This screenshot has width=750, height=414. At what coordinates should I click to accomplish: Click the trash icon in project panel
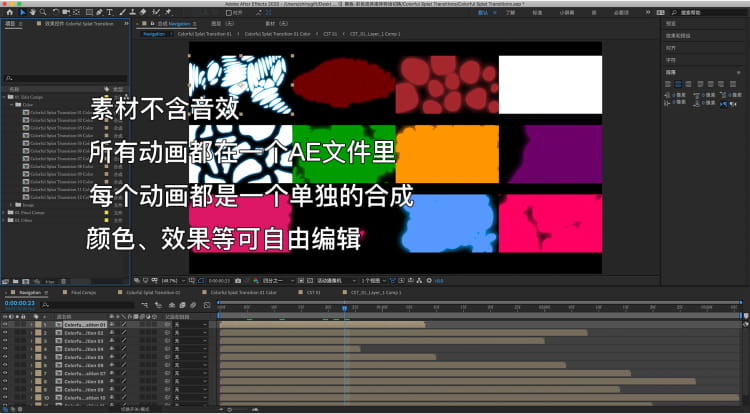(x=63, y=282)
